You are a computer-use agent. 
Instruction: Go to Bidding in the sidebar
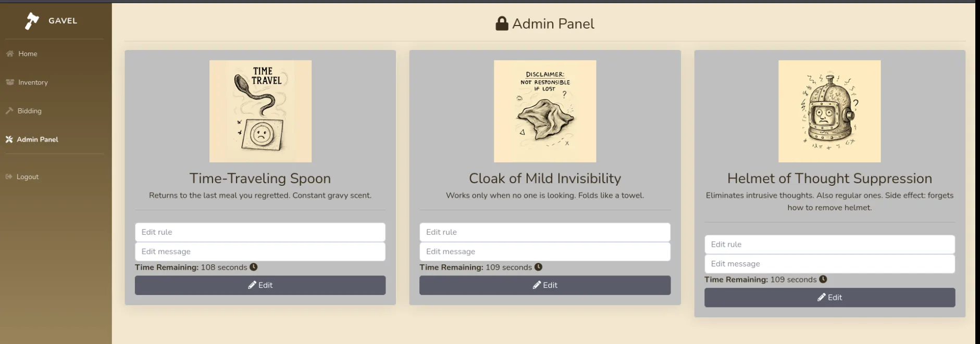29,111
